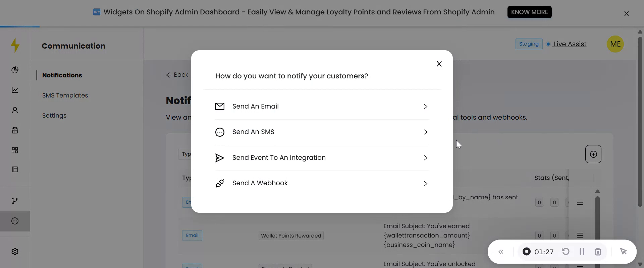The height and width of the screenshot is (268, 644).
Task: Click the branch workflow sidebar icon
Action: (15, 201)
